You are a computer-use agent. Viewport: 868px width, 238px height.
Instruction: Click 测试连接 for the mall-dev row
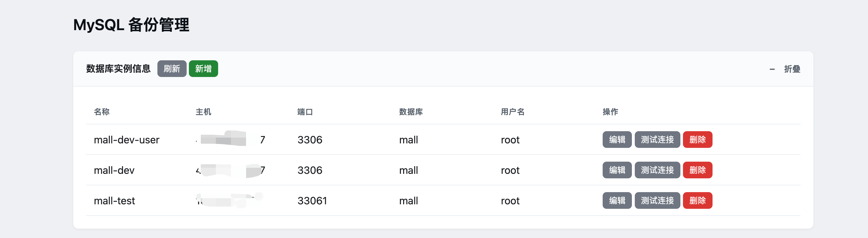657,170
